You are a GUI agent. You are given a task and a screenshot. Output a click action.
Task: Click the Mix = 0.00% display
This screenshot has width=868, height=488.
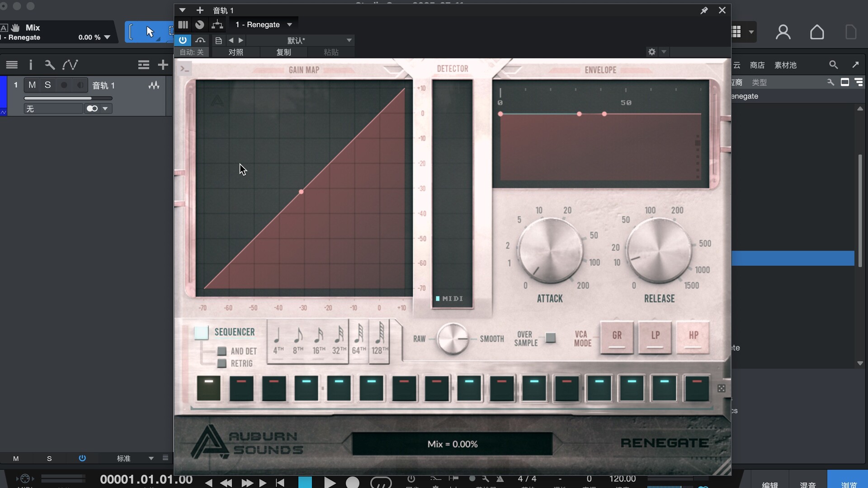tap(452, 444)
